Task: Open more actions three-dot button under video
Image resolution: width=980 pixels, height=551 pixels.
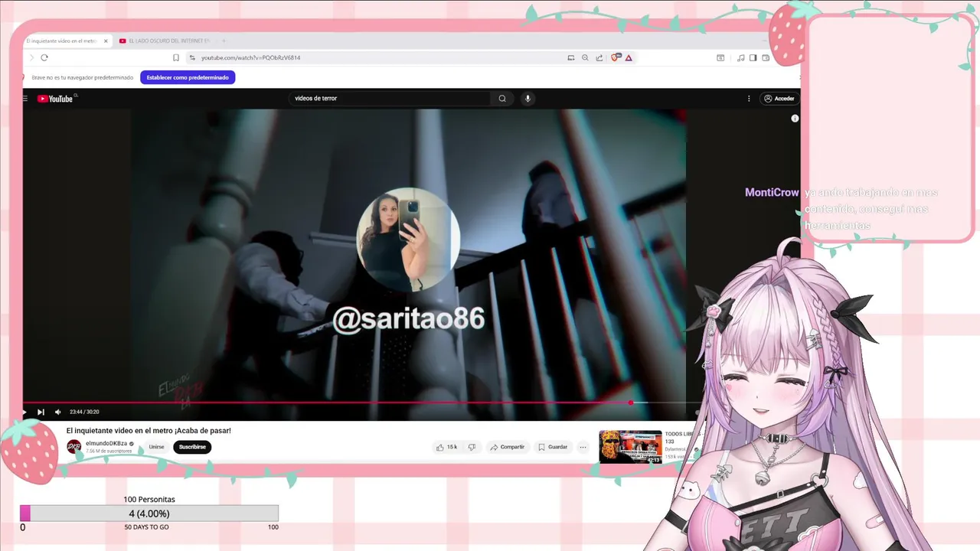Action: coord(583,447)
